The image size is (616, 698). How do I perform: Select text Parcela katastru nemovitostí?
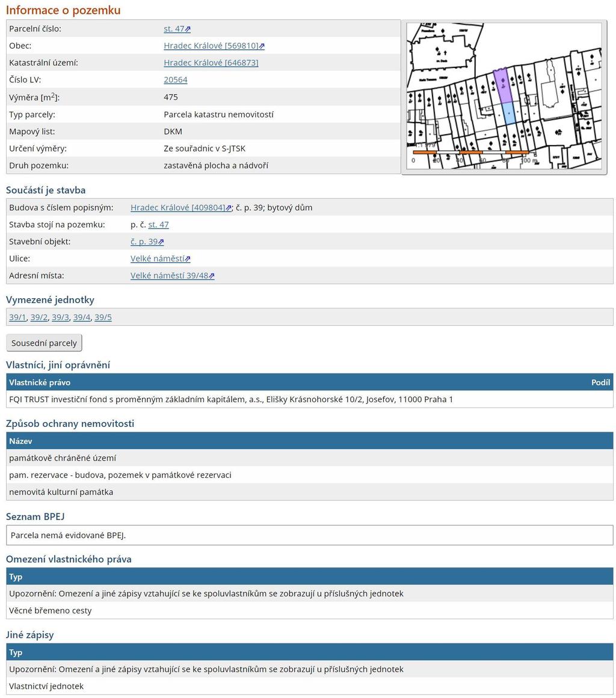(x=219, y=114)
